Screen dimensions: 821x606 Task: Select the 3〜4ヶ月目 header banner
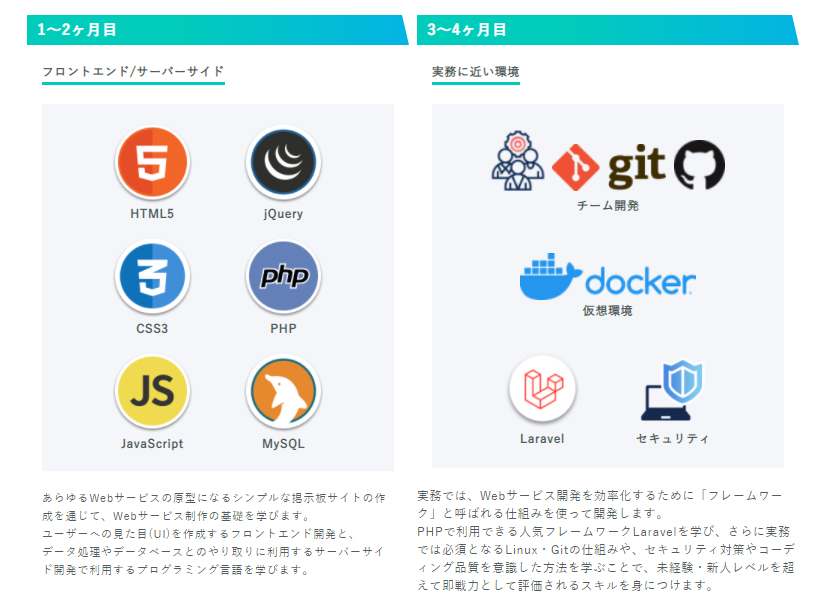(x=607, y=30)
